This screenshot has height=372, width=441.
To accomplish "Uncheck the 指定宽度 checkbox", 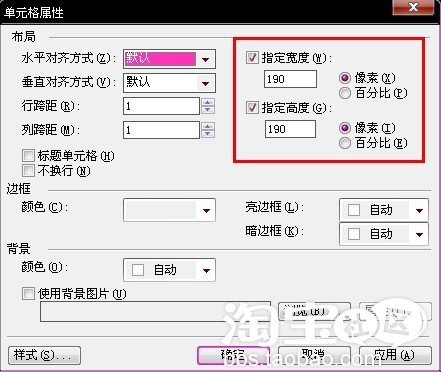I will [x=252, y=58].
